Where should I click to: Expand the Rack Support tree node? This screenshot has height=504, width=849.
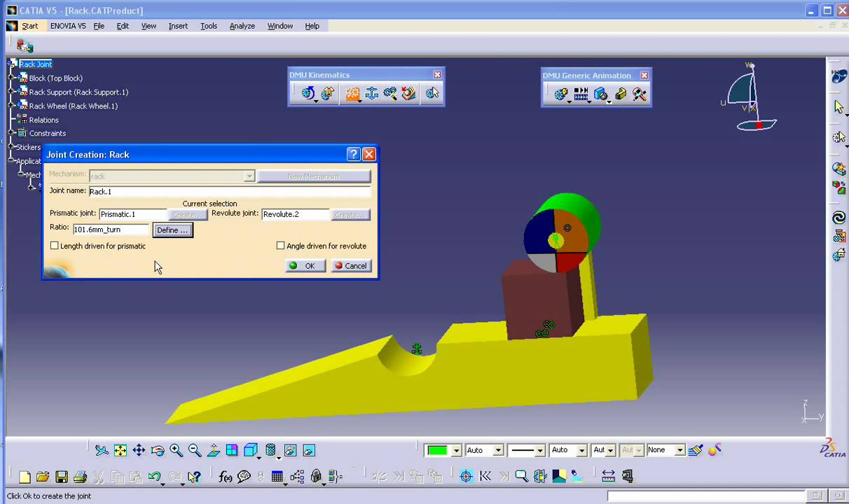click(x=12, y=92)
